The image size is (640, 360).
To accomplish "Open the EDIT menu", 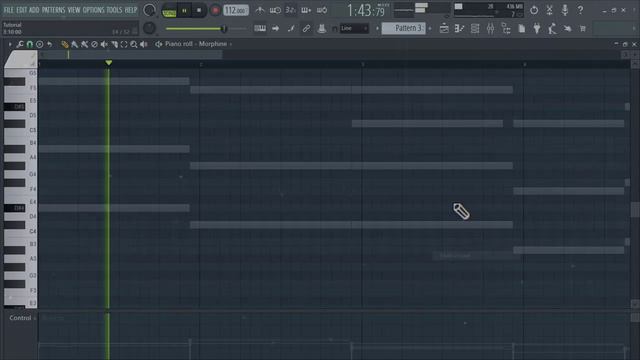I will 21,10.
